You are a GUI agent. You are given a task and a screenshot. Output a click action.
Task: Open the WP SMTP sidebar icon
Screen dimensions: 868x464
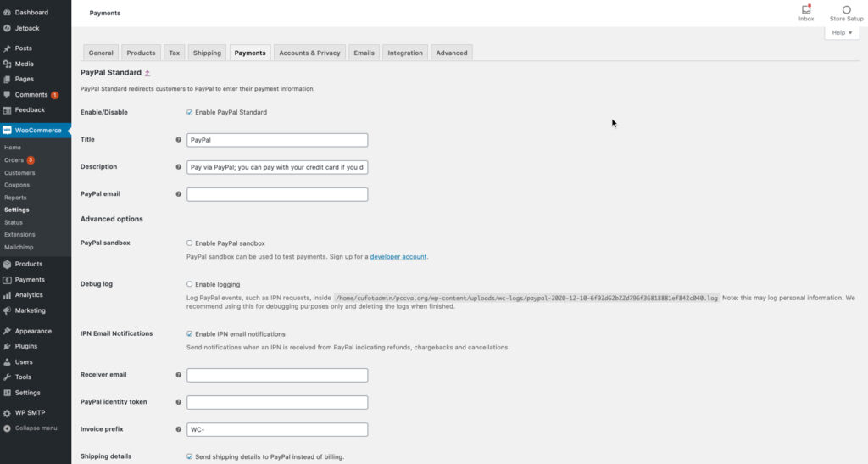point(7,412)
